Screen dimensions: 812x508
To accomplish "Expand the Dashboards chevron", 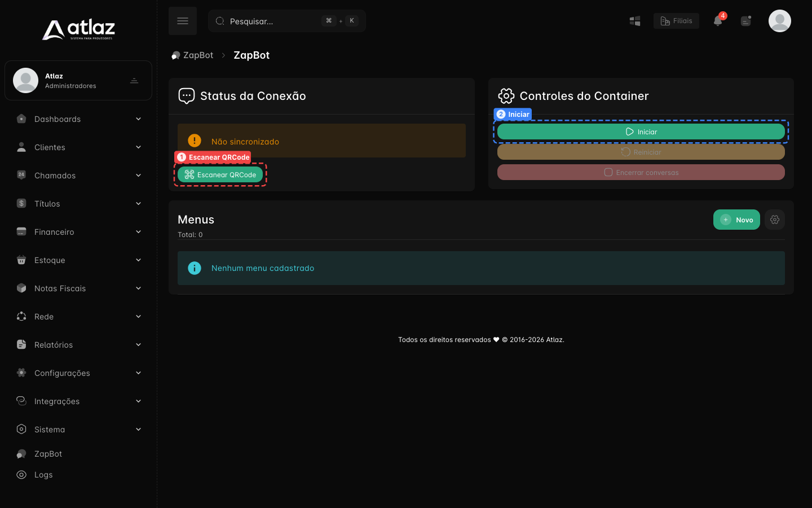I will [x=138, y=119].
